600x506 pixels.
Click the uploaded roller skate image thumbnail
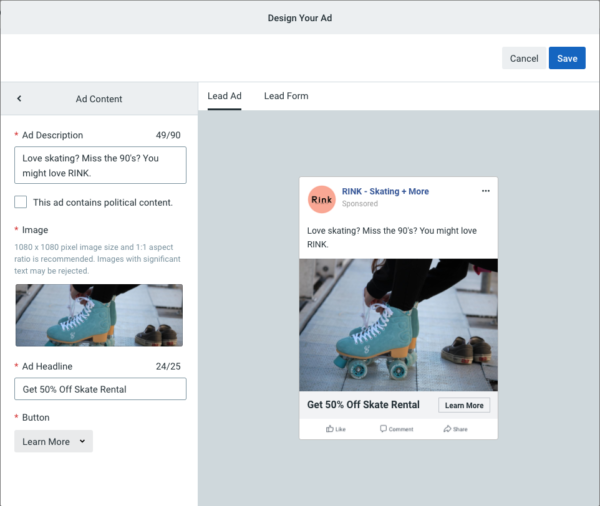coord(99,315)
